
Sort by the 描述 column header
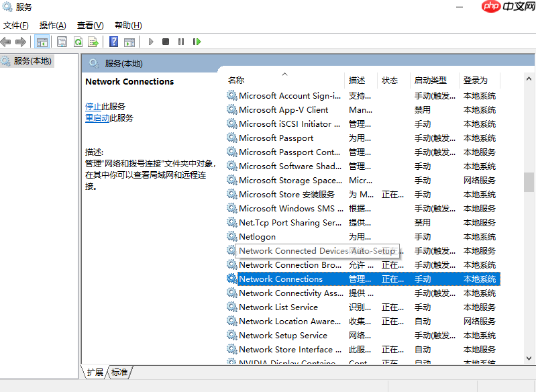tap(361, 81)
